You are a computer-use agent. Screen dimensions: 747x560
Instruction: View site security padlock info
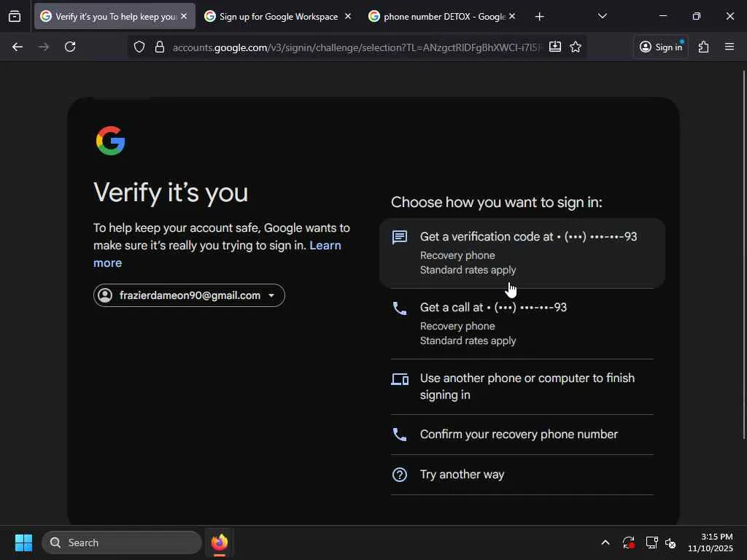160,47
